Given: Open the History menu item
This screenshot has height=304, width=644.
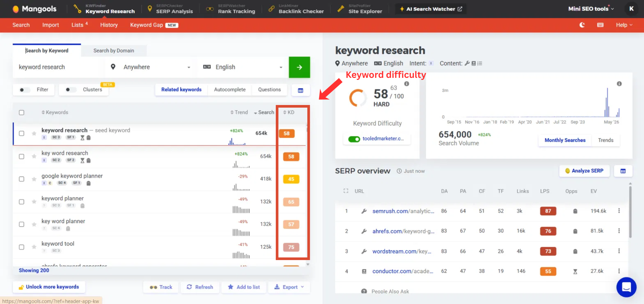Looking at the screenshot, I should pos(109,25).
